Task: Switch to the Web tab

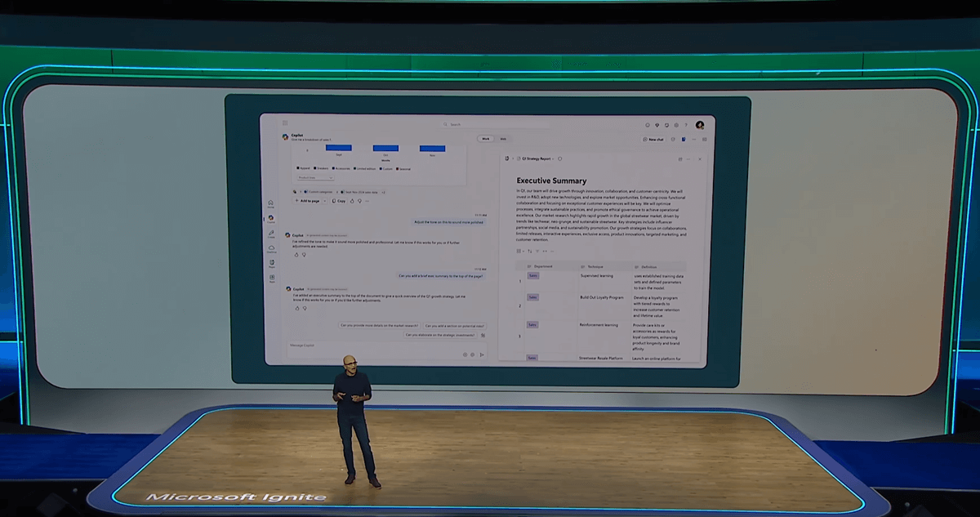Action: [x=503, y=139]
